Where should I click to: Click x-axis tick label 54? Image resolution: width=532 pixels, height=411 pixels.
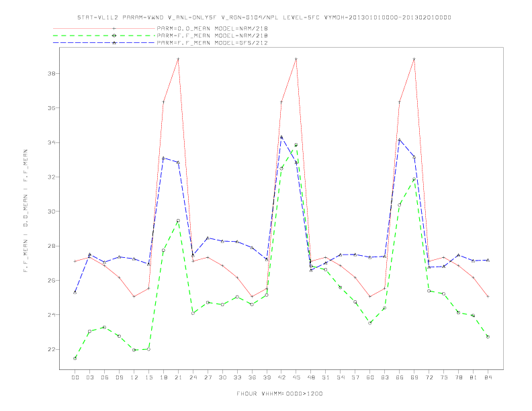[x=341, y=377]
